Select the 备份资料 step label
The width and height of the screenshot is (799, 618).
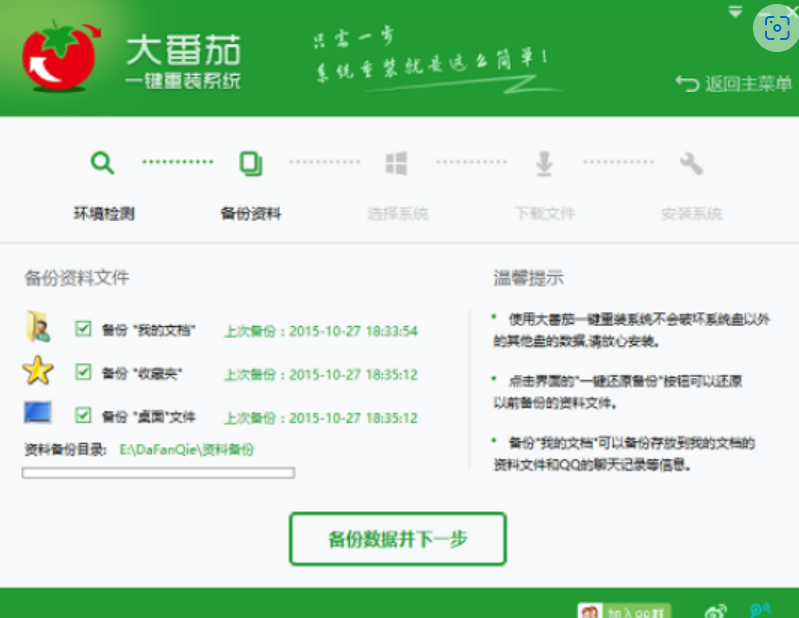pos(250,213)
